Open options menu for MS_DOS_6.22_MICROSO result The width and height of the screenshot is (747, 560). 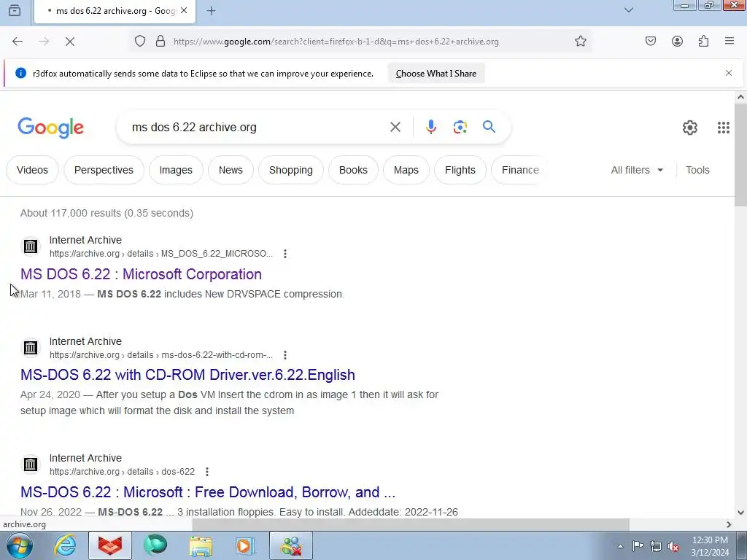(x=285, y=254)
